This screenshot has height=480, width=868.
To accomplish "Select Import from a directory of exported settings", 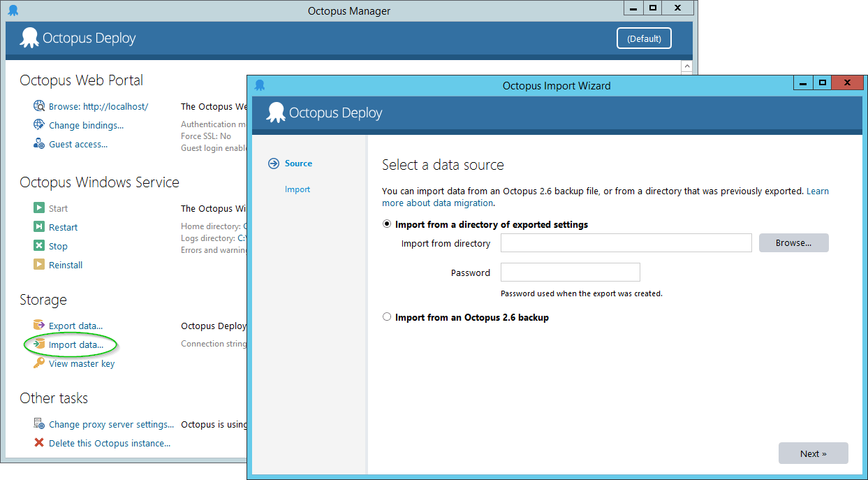I will point(387,224).
